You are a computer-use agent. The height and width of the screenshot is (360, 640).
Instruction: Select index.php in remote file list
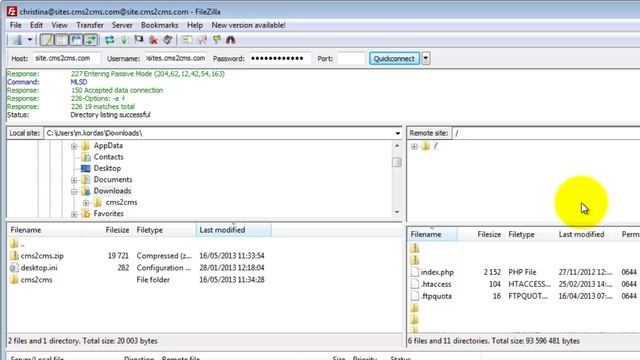[437, 272]
